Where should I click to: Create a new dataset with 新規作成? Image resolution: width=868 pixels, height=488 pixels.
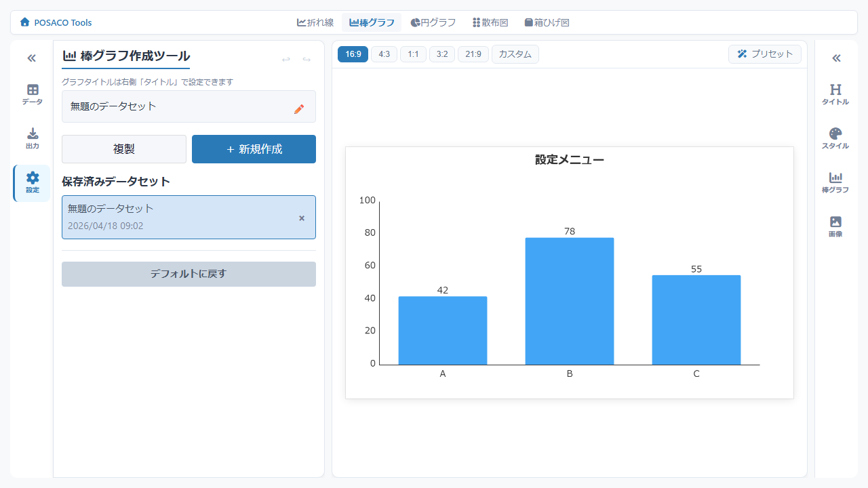[254, 149]
